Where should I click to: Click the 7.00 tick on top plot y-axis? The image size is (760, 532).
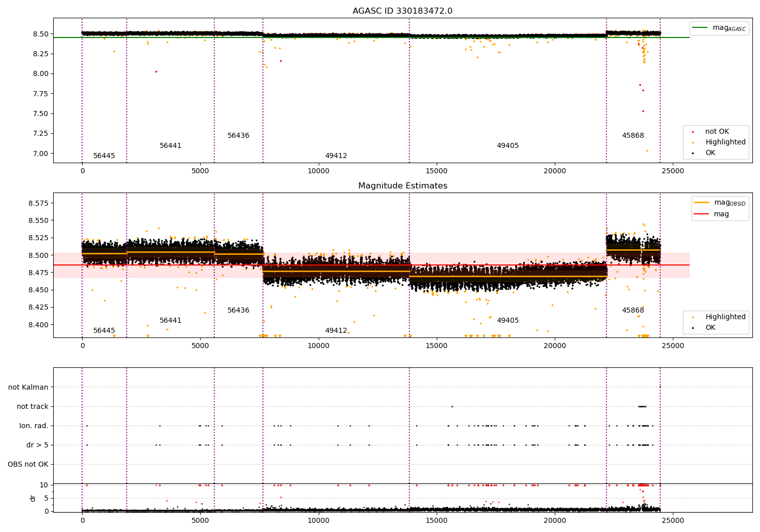click(x=40, y=154)
